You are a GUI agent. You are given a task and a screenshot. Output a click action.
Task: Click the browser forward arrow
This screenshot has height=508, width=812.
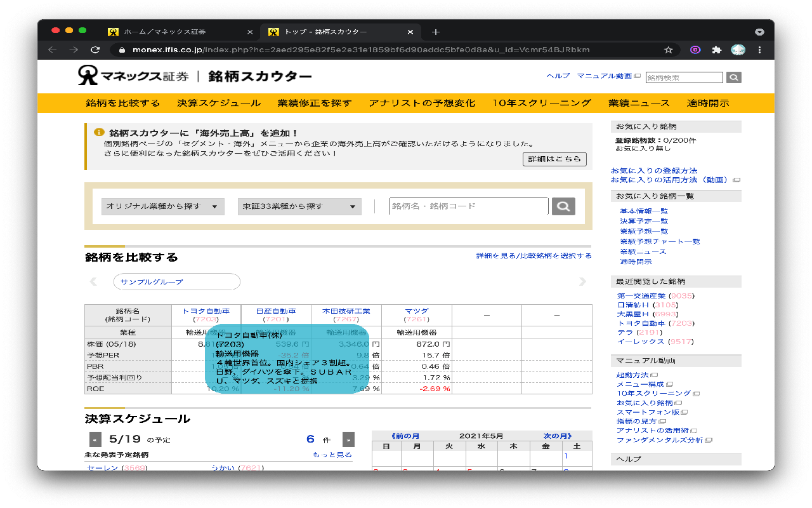(74, 50)
